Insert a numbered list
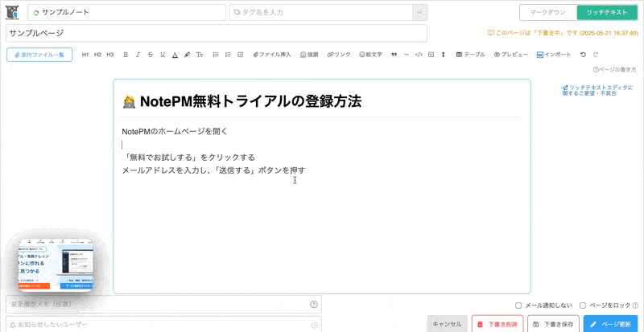This screenshot has height=332, width=644. point(228,55)
